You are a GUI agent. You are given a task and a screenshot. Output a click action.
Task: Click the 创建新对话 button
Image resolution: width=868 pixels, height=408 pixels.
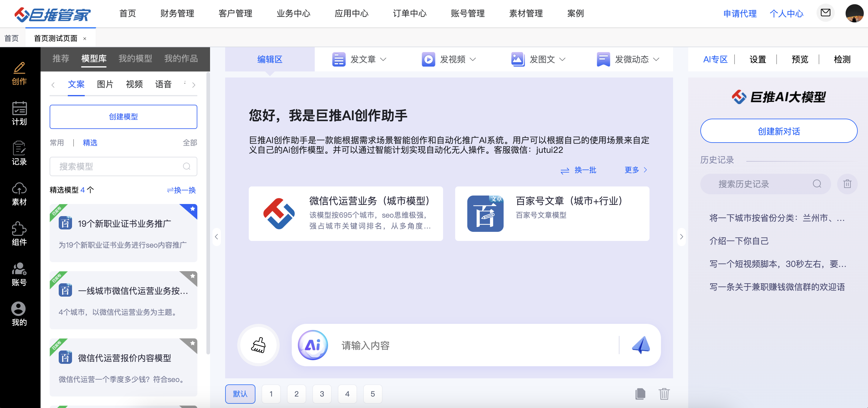coord(779,131)
